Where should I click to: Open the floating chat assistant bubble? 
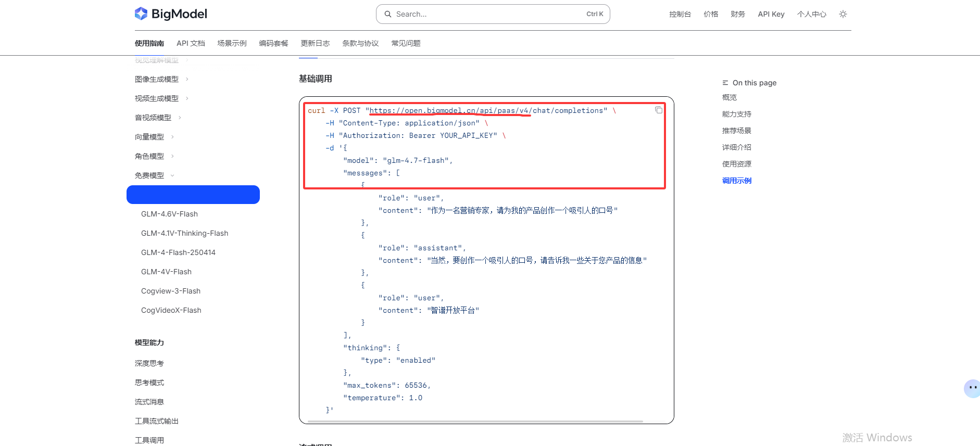click(972, 388)
